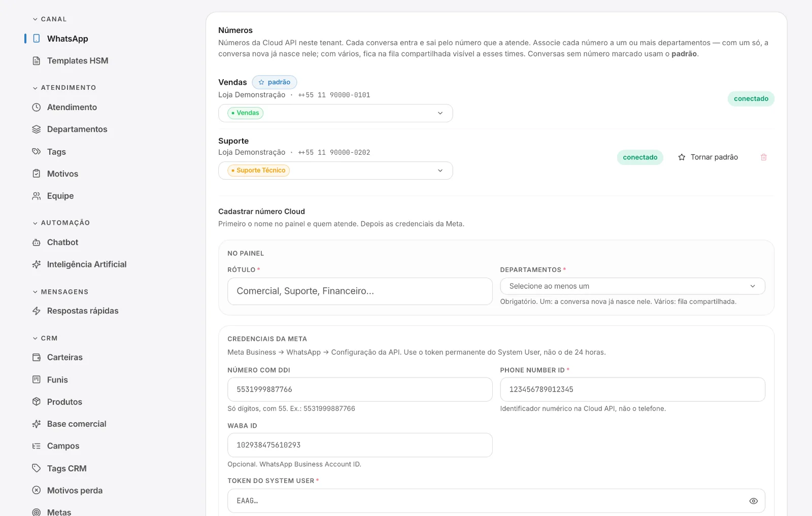Click the Inteligência Artificial sparkle icon

(37, 264)
